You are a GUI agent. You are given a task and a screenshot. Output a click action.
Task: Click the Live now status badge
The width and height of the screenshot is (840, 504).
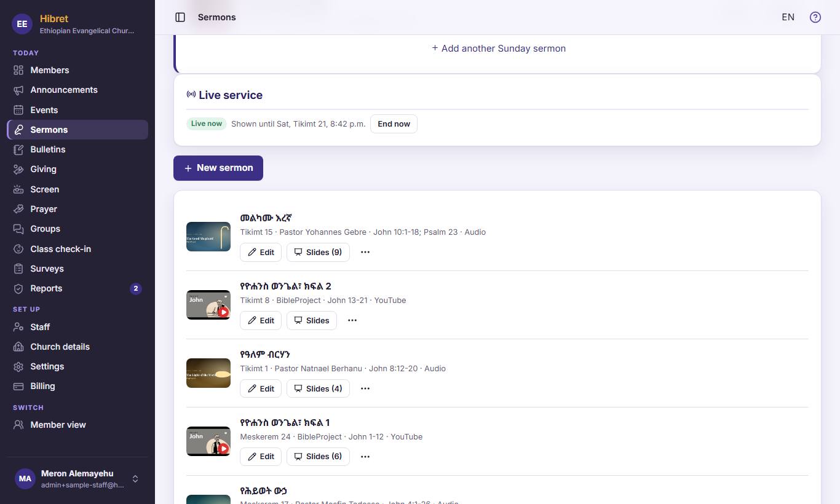(207, 124)
